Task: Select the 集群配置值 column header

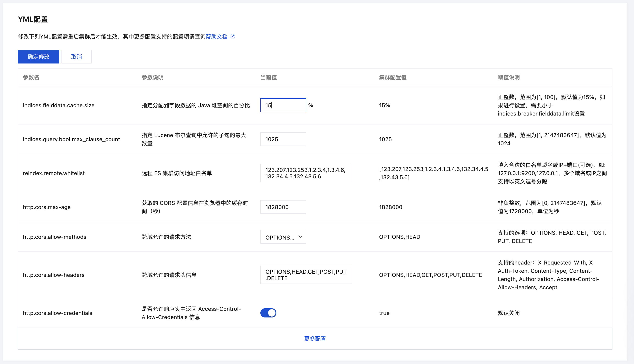Action: click(x=392, y=77)
